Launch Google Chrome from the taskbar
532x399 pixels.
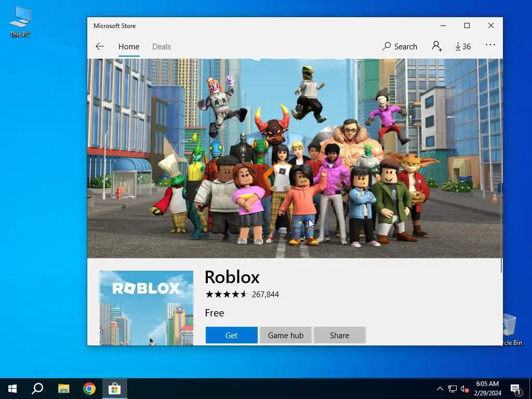[89, 389]
